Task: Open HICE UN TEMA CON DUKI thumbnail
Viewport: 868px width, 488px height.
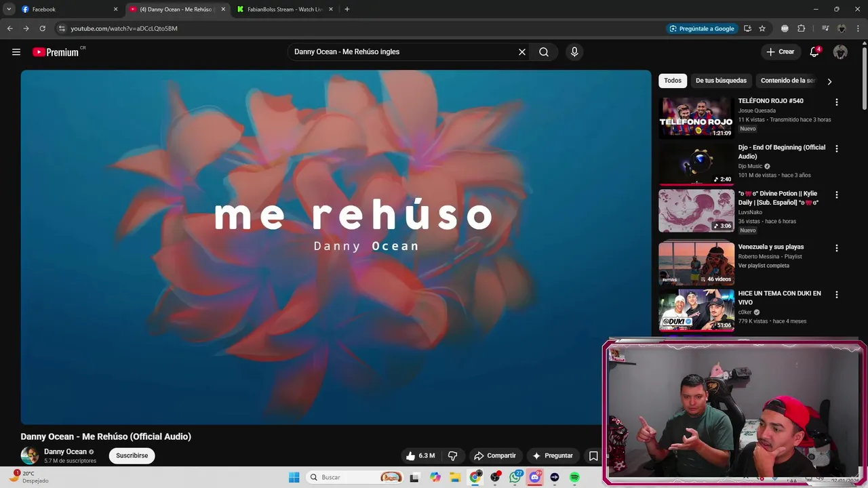Action: click(x=696, y=310)
